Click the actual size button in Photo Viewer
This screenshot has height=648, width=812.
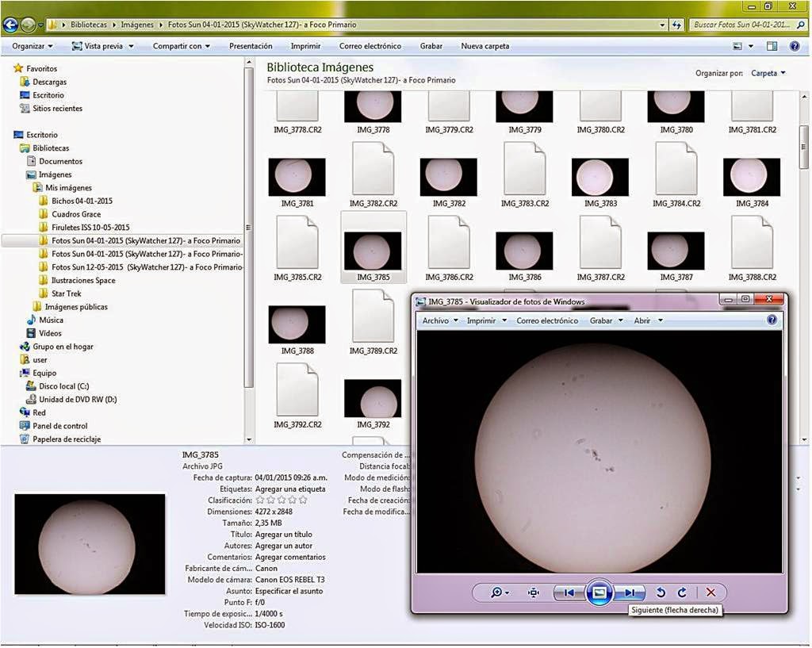(534, 592)
